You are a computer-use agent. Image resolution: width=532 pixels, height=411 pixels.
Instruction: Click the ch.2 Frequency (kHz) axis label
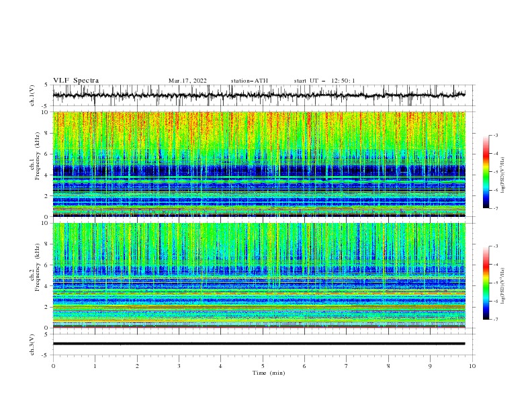coord(35,267)
